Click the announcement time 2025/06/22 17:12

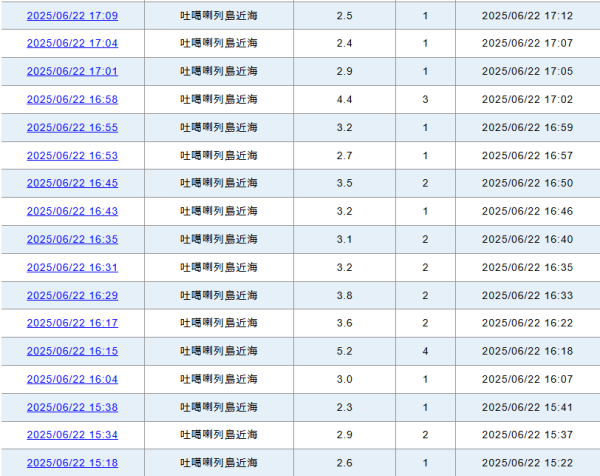(527, 16)
